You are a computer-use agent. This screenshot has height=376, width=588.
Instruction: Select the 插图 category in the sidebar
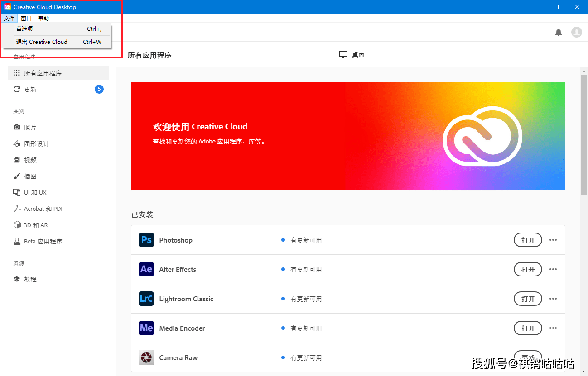point(32,176)
